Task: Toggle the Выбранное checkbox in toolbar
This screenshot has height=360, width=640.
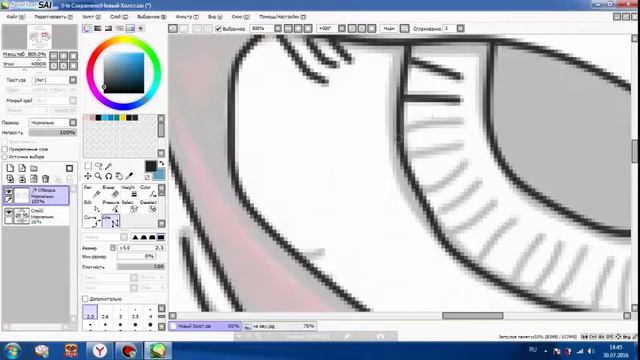Action: [218, 29]
